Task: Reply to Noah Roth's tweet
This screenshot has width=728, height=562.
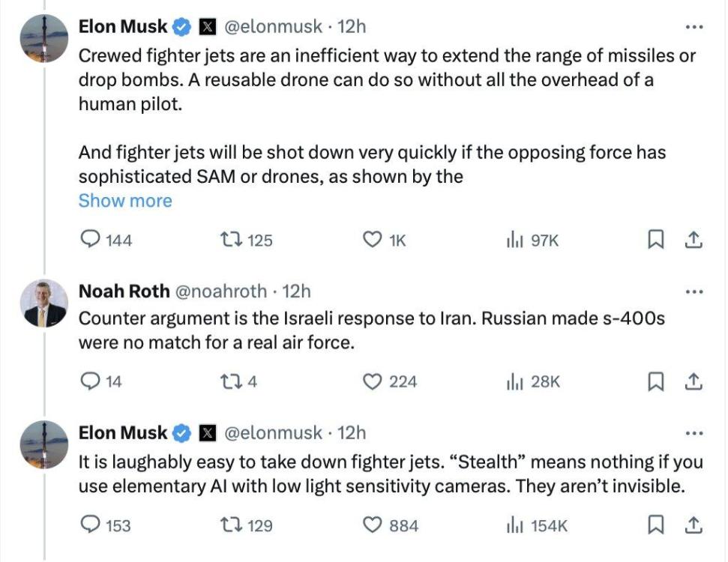Action: pos(90,382)
